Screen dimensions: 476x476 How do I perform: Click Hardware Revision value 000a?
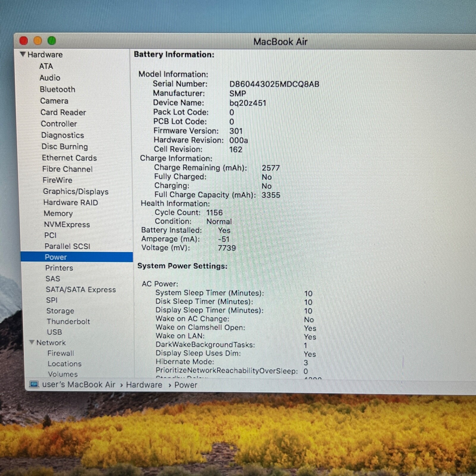(239, 140)
